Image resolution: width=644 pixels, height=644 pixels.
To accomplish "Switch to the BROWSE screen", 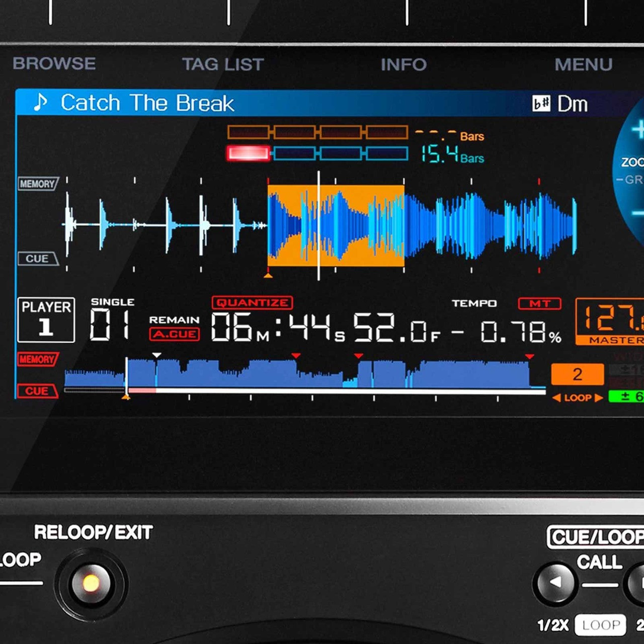I will pos(53,64).
